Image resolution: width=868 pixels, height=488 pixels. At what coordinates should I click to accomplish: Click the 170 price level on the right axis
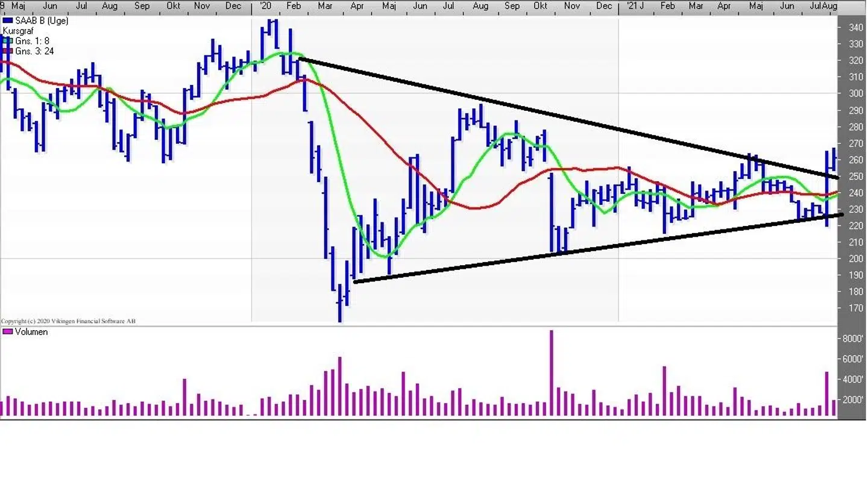[x=855, y=308]
